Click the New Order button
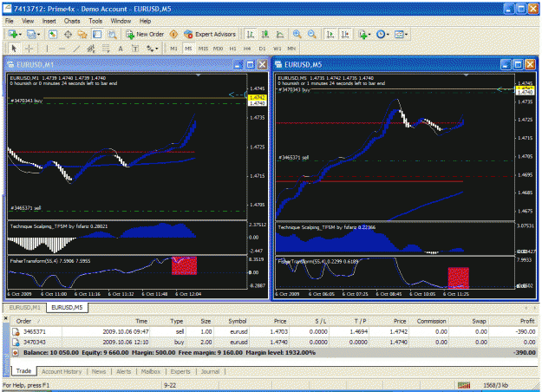 click(x=145, y=34)
